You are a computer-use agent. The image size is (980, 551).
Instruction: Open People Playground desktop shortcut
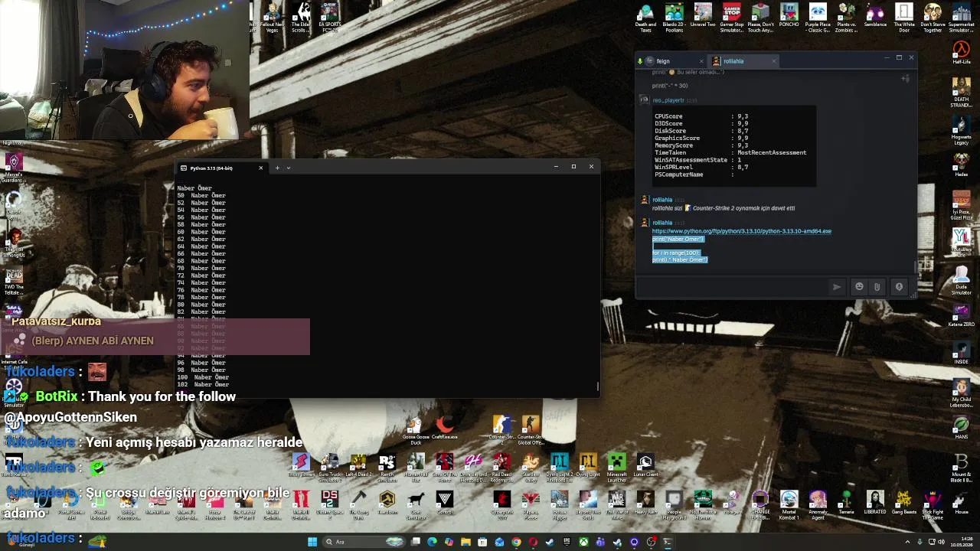(674, 504)
